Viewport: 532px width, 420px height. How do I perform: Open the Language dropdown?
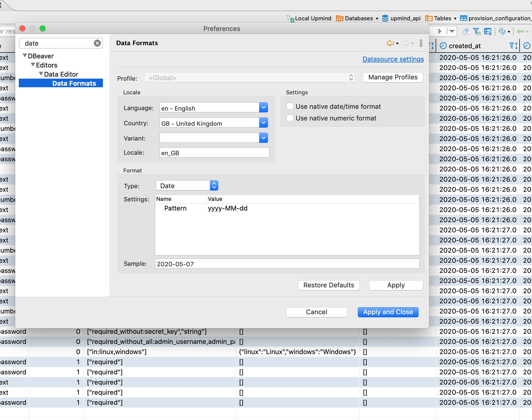click(263, 108)
